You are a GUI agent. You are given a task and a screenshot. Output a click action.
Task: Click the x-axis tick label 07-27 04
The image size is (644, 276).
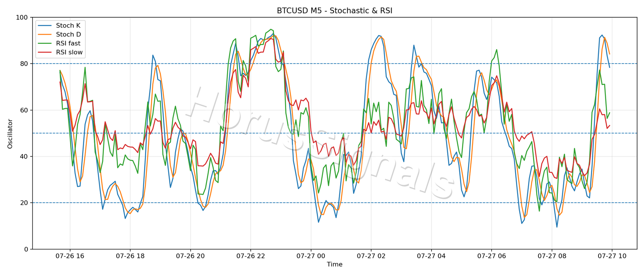[431, 256]
